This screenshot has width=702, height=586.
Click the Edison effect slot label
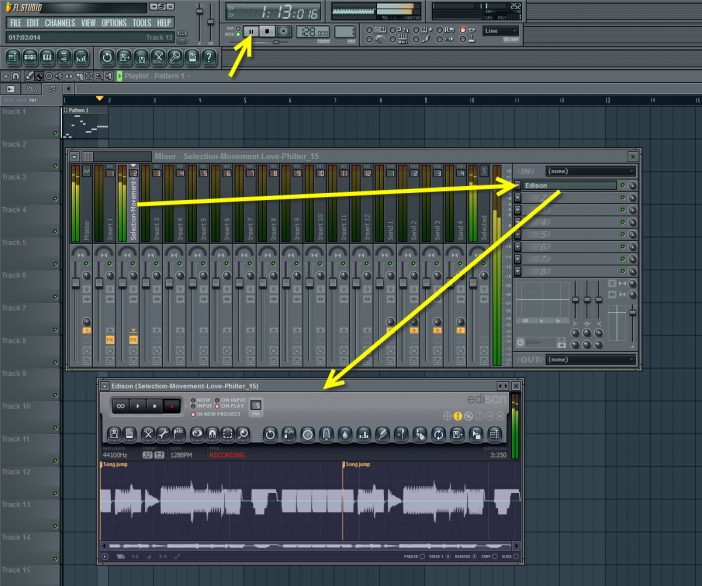(569, 185)
